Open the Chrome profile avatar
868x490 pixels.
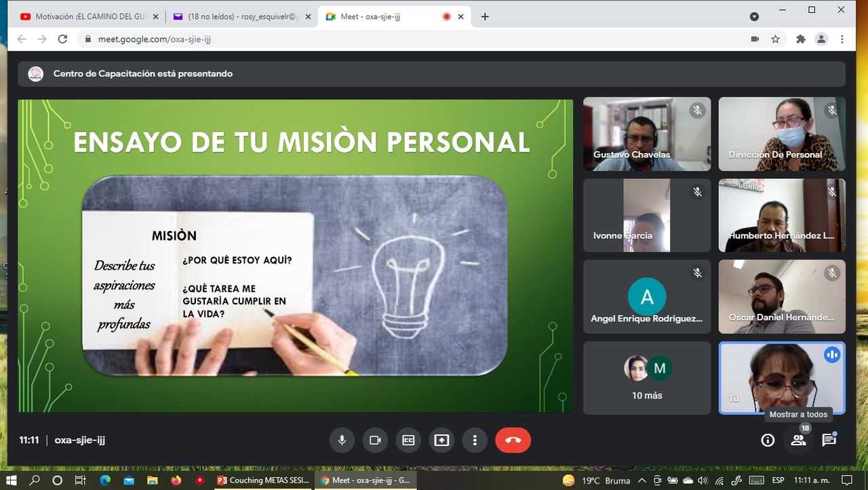click(821, 39)
